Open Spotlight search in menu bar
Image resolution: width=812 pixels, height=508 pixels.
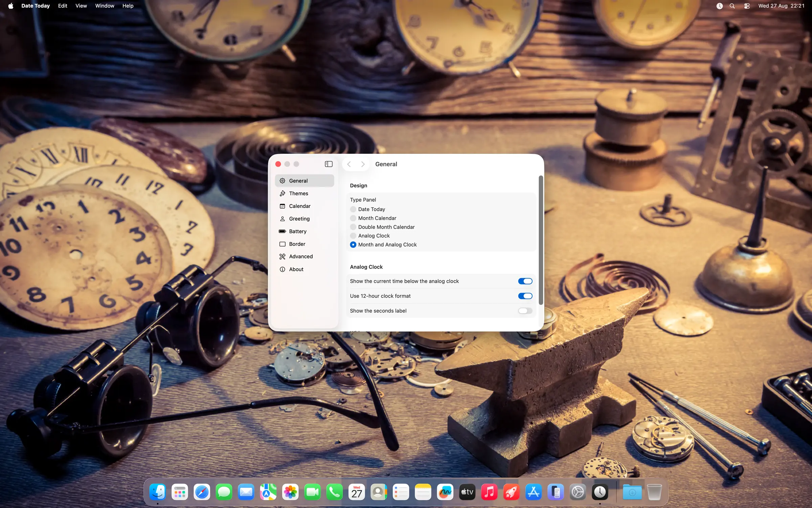(732, 6)
